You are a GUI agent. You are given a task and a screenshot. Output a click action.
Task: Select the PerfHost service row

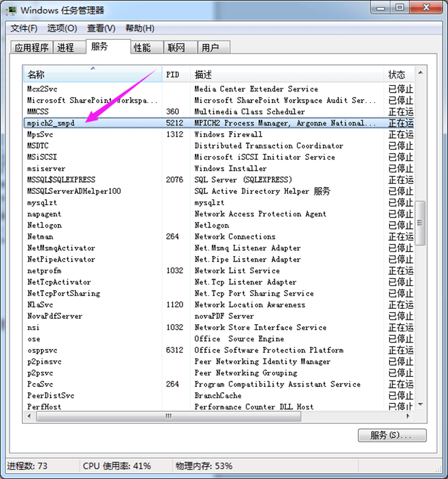(x=219, y=406)
